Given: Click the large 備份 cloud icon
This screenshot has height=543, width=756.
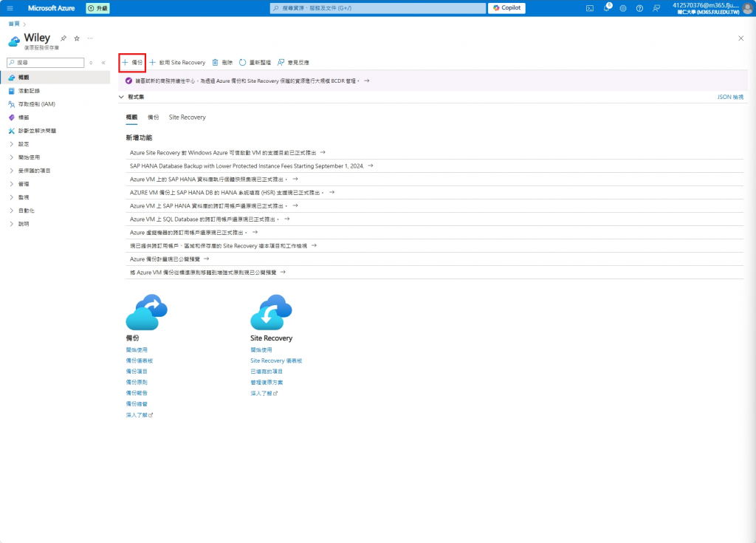Looking at the screenshot, I should tap(147, 313).
